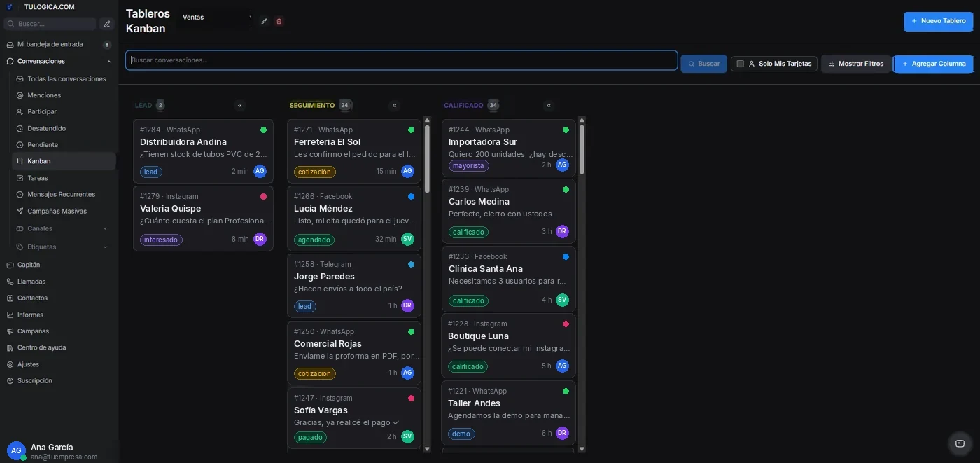Click DR avatar on Valeria Quispe card
980x463 pixels.
(x=260, y=239)
